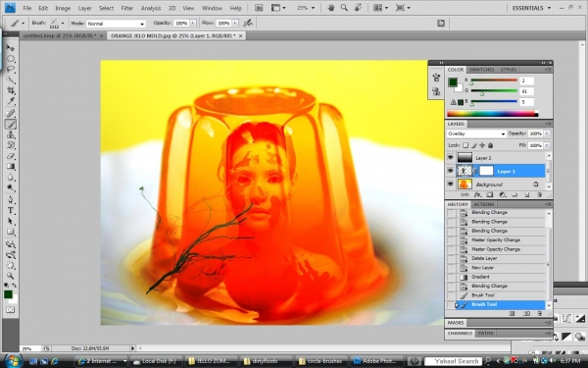Set history brush source for Delete Layer state

pyautogui.click(x=451, y=258)
